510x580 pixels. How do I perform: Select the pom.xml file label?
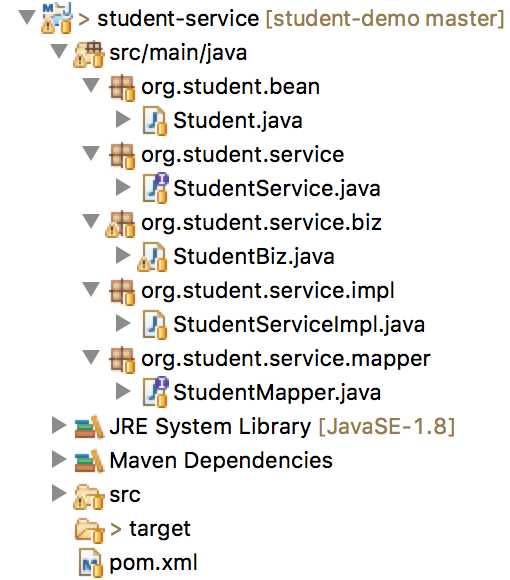(x=153, y=564)
